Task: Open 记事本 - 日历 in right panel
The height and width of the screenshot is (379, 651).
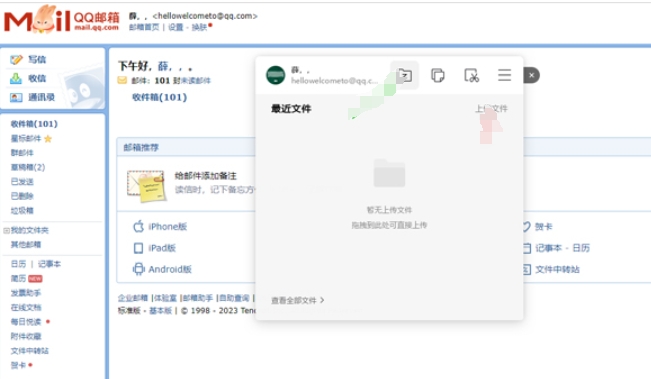Action: pyautogui.click(x=562, y=248)
